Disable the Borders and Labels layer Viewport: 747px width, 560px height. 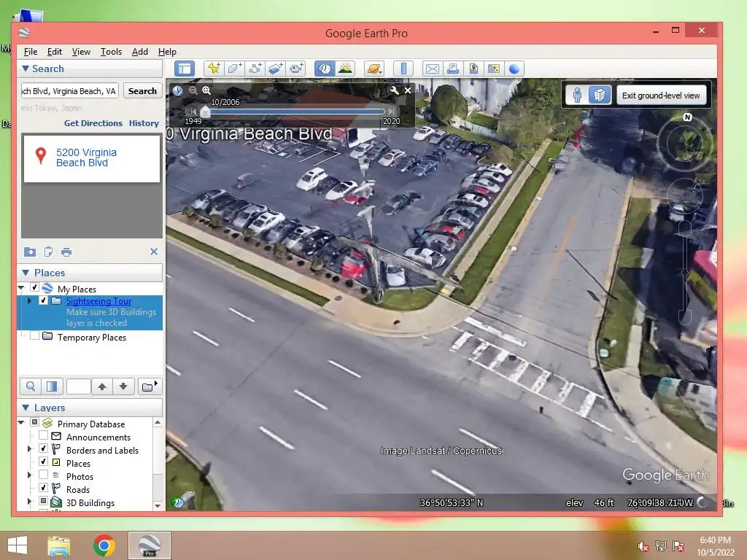pos(43,448)
